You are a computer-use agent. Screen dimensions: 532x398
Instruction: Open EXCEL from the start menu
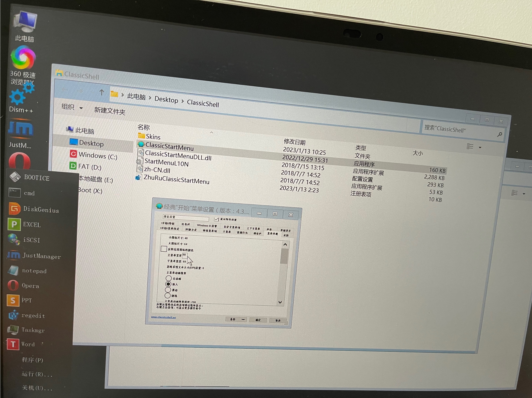pyautogui.click(x=25, y=224)
